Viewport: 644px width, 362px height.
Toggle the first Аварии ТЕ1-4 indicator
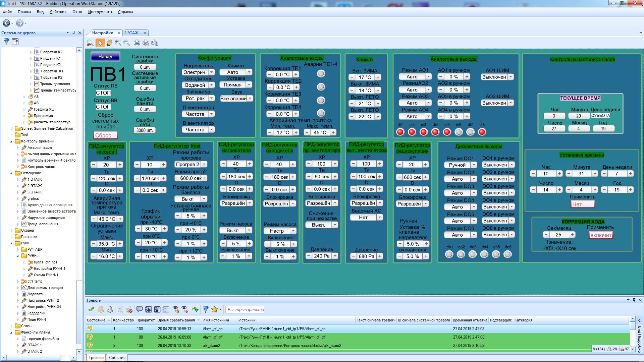(321, 74)
